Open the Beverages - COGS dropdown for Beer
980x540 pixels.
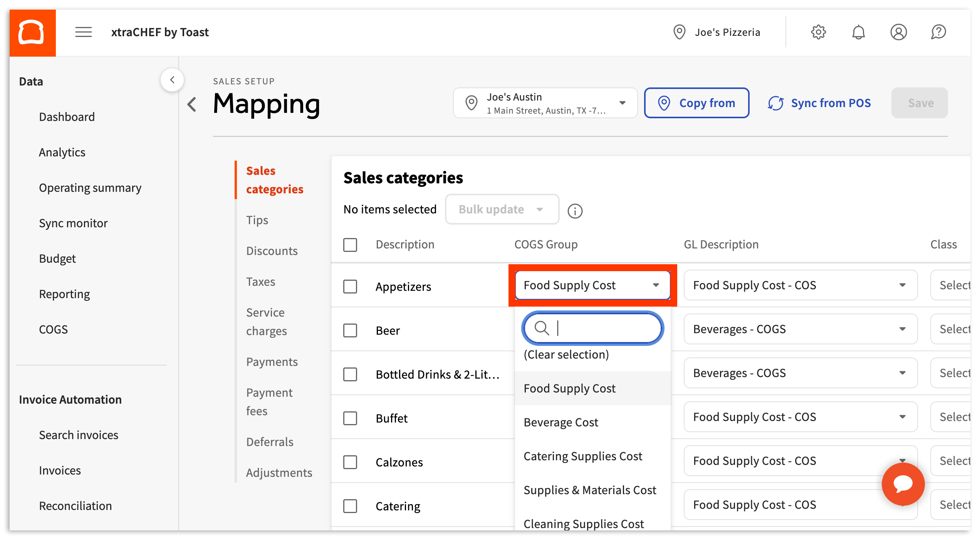(x=903, y=329)
